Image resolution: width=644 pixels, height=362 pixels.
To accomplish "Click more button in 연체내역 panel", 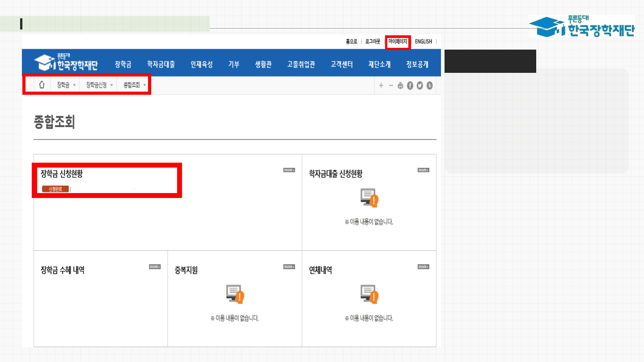I will tap(423, 267).
